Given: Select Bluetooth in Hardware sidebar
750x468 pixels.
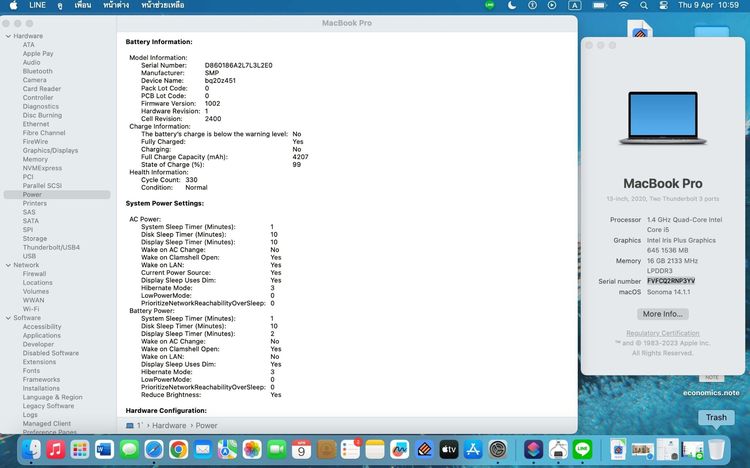Looking at the screenshot, I should click(38, 71).
